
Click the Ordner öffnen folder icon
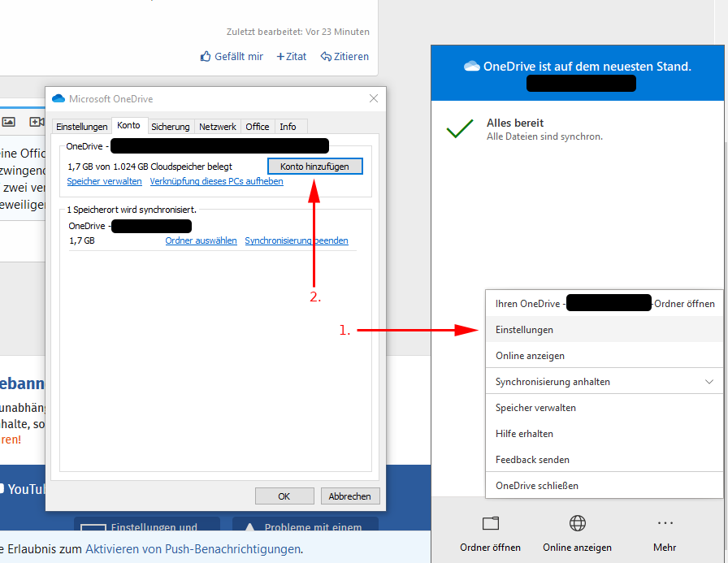point(490,523)
